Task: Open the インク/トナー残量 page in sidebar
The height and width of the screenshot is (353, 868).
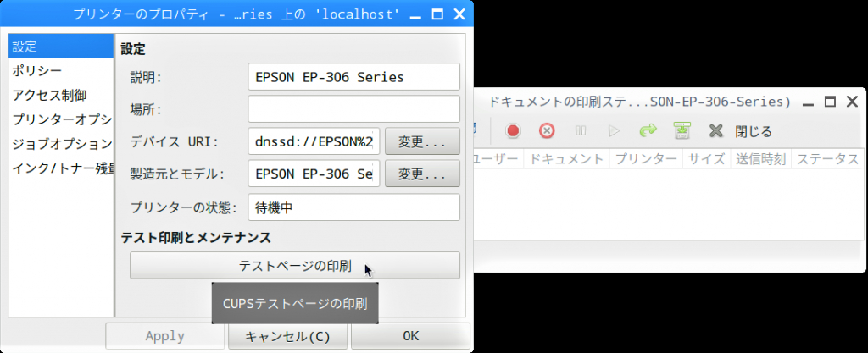Action: coord(61,168)
